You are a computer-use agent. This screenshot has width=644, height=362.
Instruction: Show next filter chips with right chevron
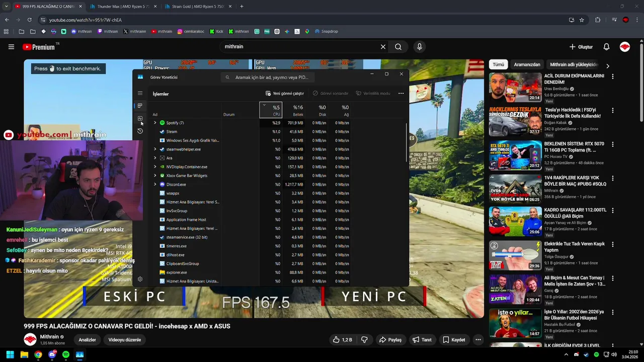(607, 65)
